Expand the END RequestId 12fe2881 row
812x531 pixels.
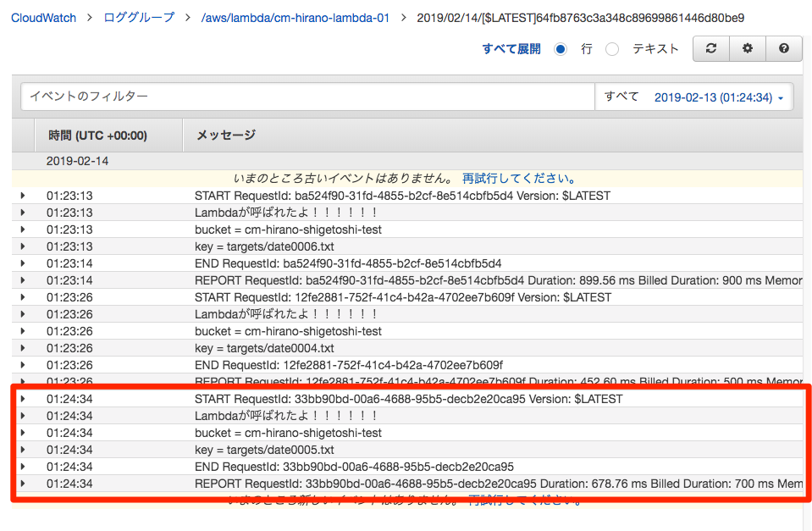[23, 365]
